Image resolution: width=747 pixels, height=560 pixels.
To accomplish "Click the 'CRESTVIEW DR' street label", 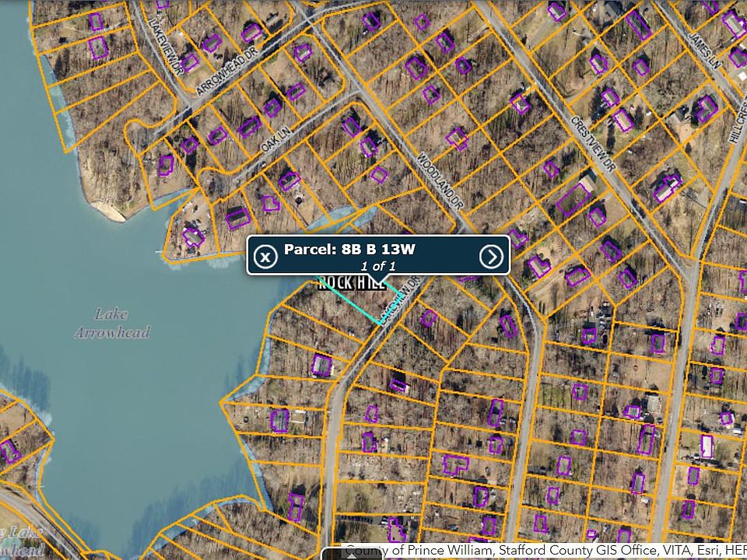I will point(593,143).
